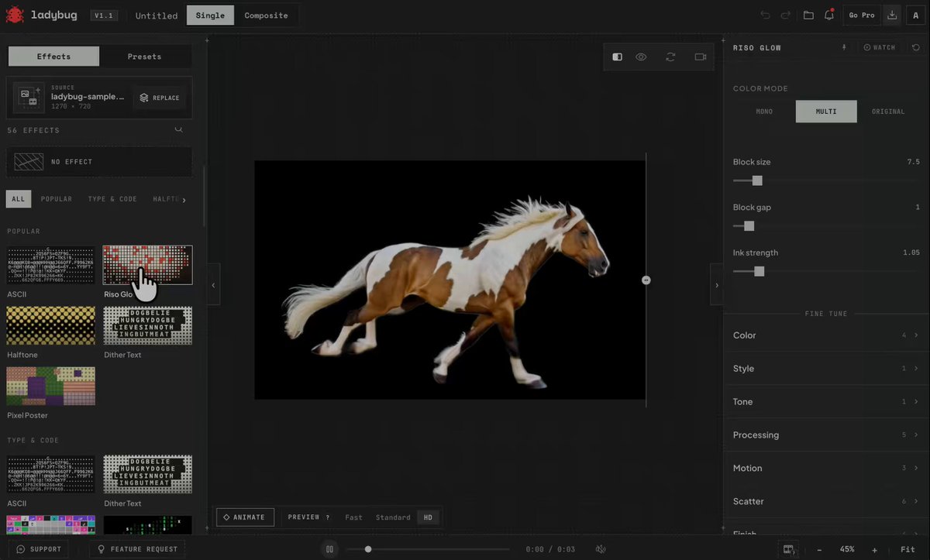Open the Watch tutorial button
930x560 pixels.
coord(880,47)
